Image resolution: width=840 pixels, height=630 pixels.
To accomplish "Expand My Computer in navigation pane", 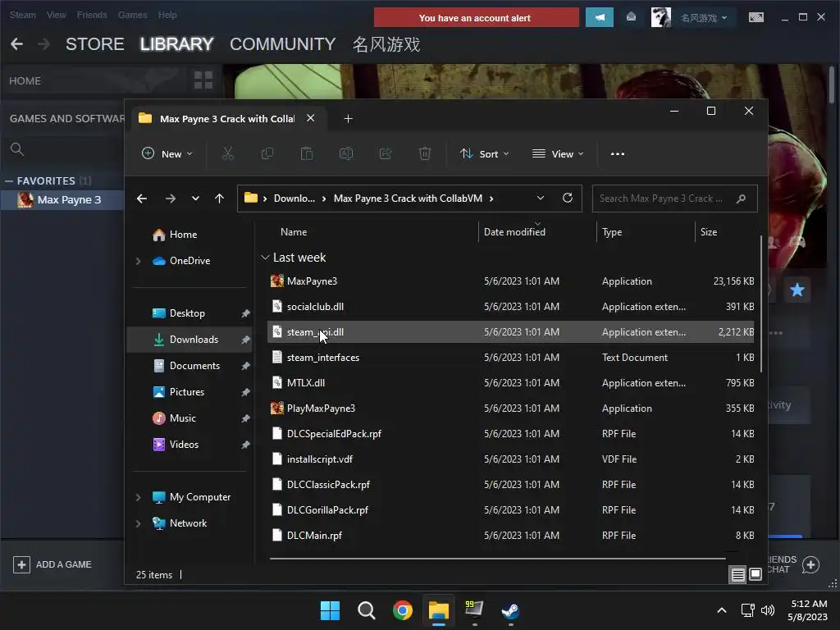I will 138,497.
